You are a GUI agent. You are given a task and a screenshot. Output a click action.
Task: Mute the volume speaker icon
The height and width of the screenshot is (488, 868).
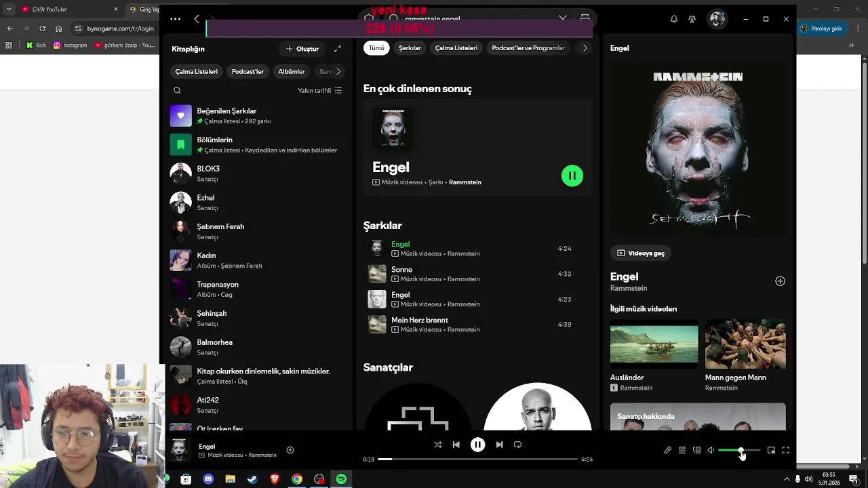click(711, 450)
